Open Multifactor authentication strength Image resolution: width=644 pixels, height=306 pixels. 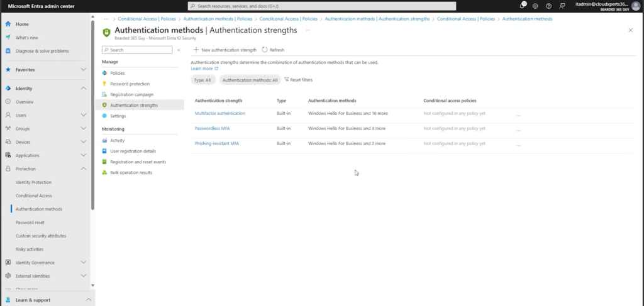pos(219,113)
